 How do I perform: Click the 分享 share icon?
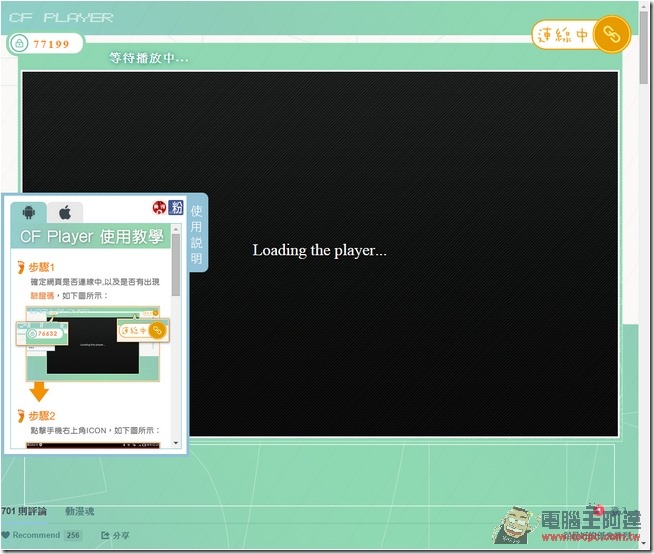tap(115, 536)
